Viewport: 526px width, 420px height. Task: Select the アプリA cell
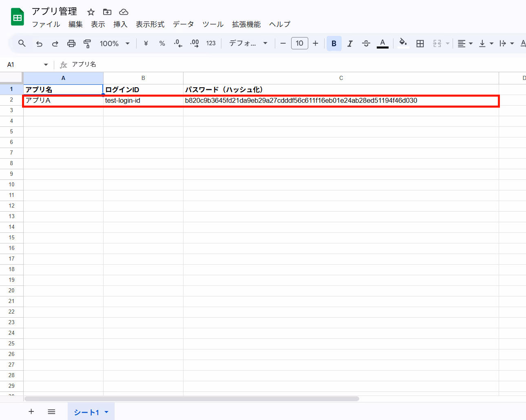click(x=63, y=100)
